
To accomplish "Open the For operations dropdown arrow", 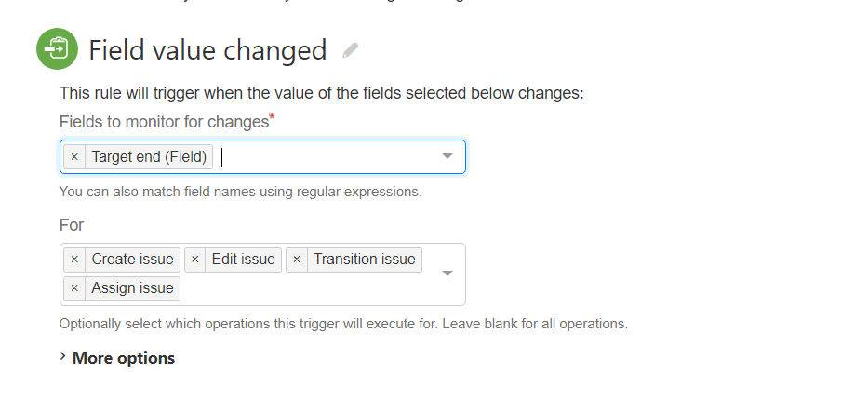I will coord(447,273).
